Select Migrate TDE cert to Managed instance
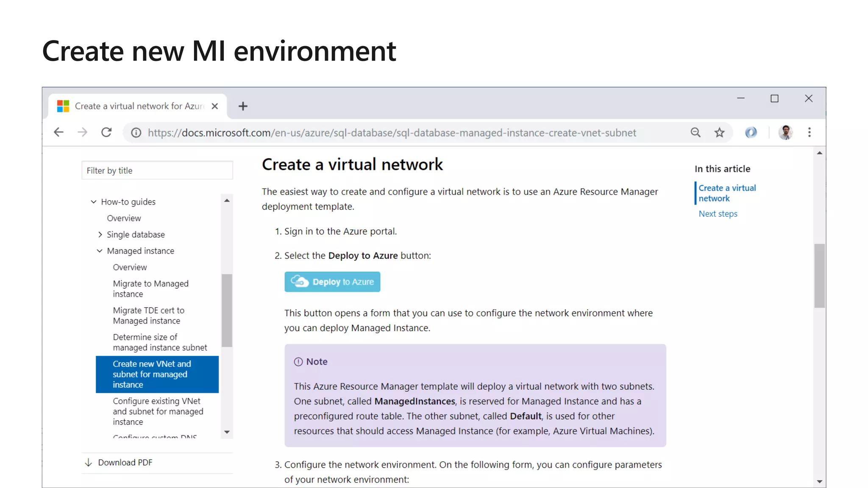 click(x=148, y=316)
